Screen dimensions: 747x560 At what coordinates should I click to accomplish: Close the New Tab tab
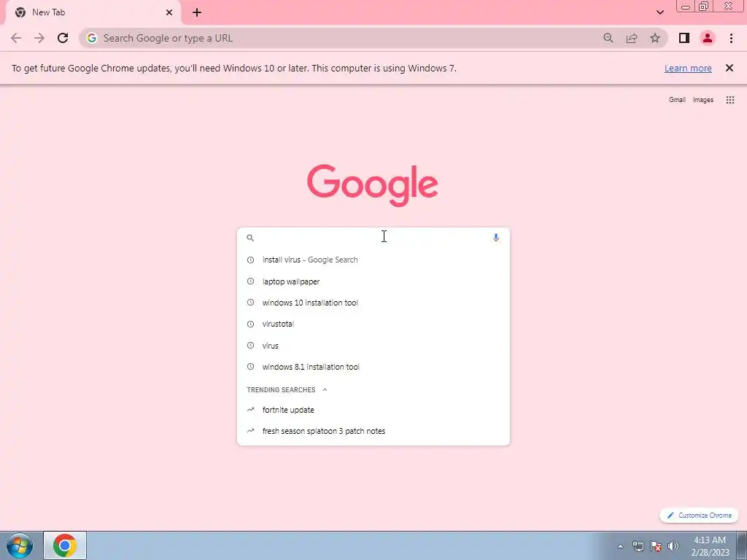169,12
